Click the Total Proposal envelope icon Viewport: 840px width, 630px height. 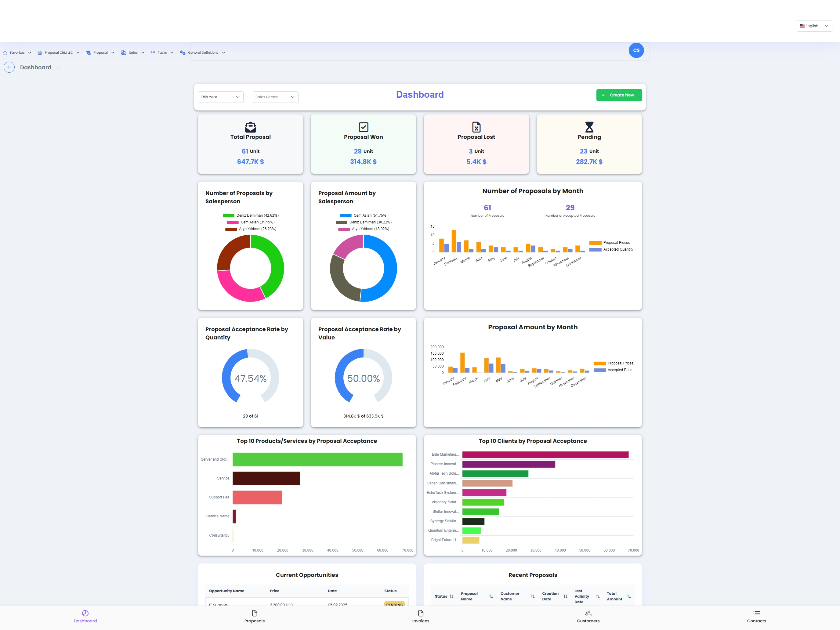coord(251,127)
